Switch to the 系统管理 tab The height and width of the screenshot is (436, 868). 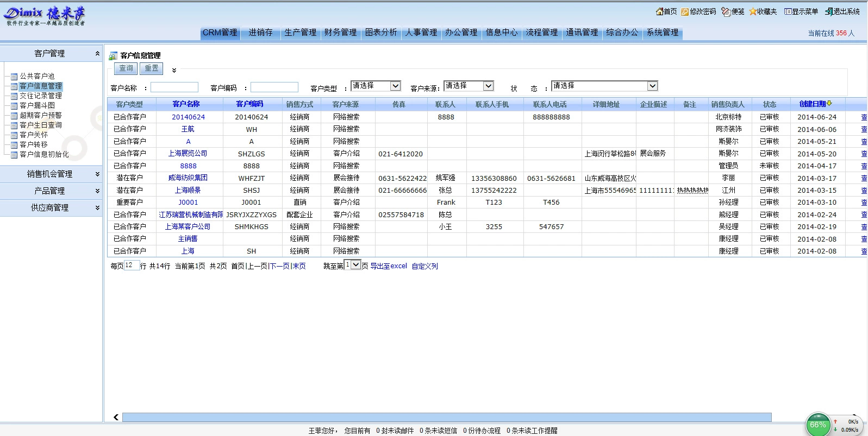point(663,33)
